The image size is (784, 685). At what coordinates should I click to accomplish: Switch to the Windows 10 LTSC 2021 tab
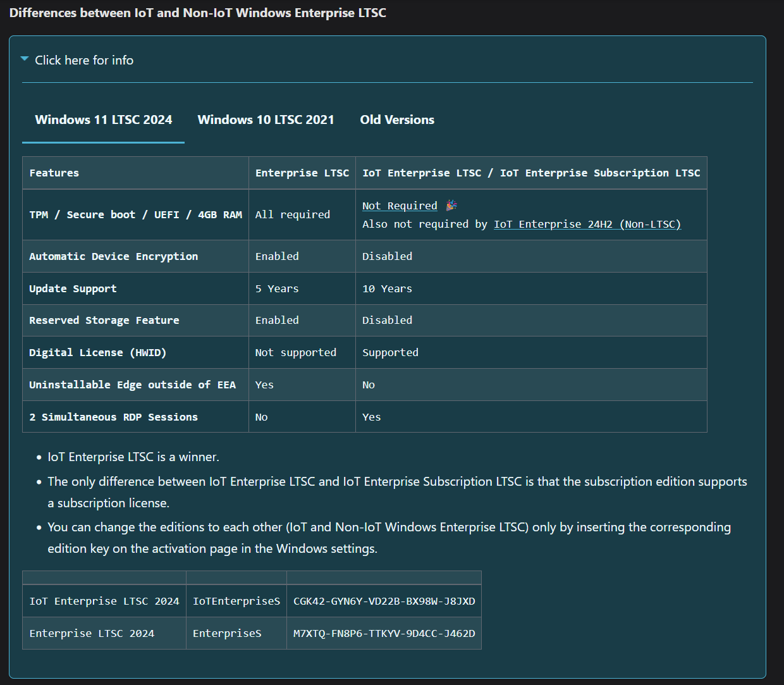[266, 120]
